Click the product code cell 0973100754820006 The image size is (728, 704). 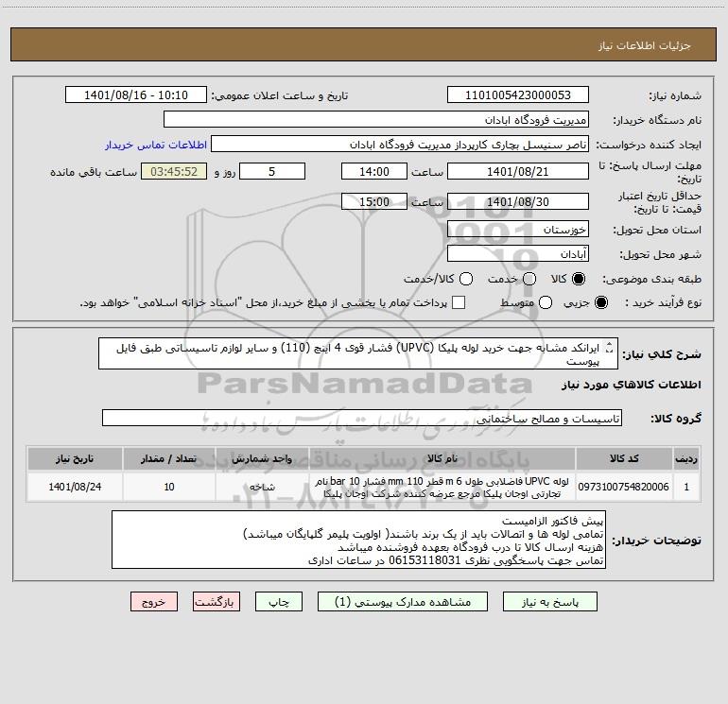coord(624,487)
